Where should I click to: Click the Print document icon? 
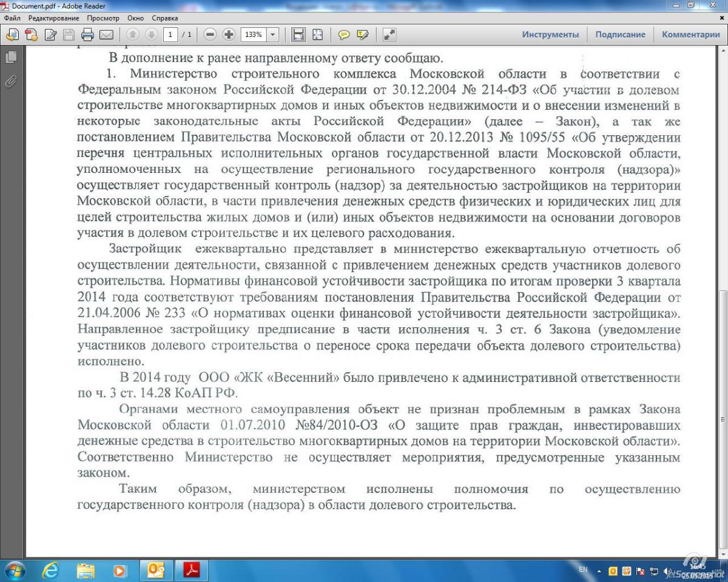[x=87, y=35]
